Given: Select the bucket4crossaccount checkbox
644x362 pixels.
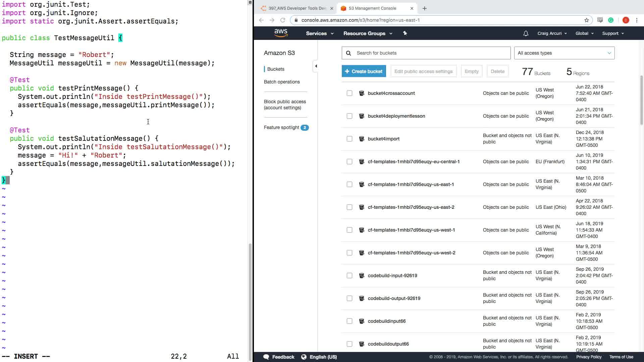Looking at the screenshot, I should click(350, 93).
